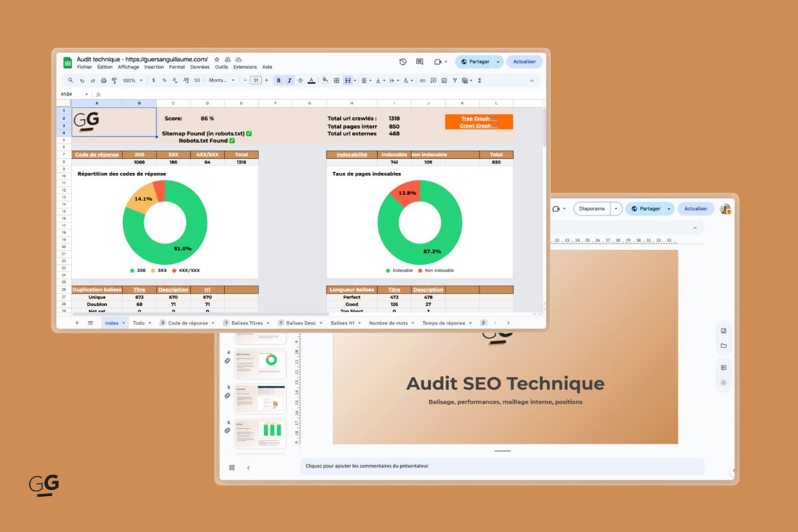
Task: Select the borders icon in the toolbar
Action: (x=337, y=80)
